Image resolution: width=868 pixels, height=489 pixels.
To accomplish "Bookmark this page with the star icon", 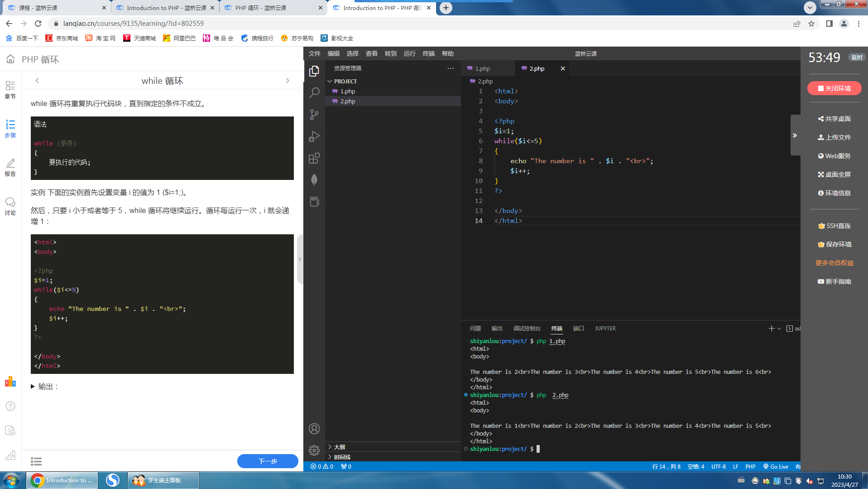I will pyautogui.click(x=811, y=24).
